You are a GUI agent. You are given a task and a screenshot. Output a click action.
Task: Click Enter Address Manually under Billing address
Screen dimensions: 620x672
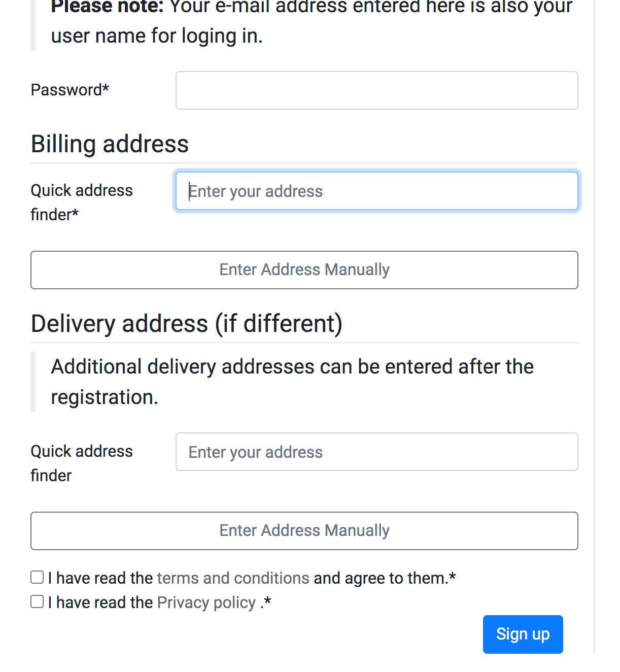click(304, 270)
